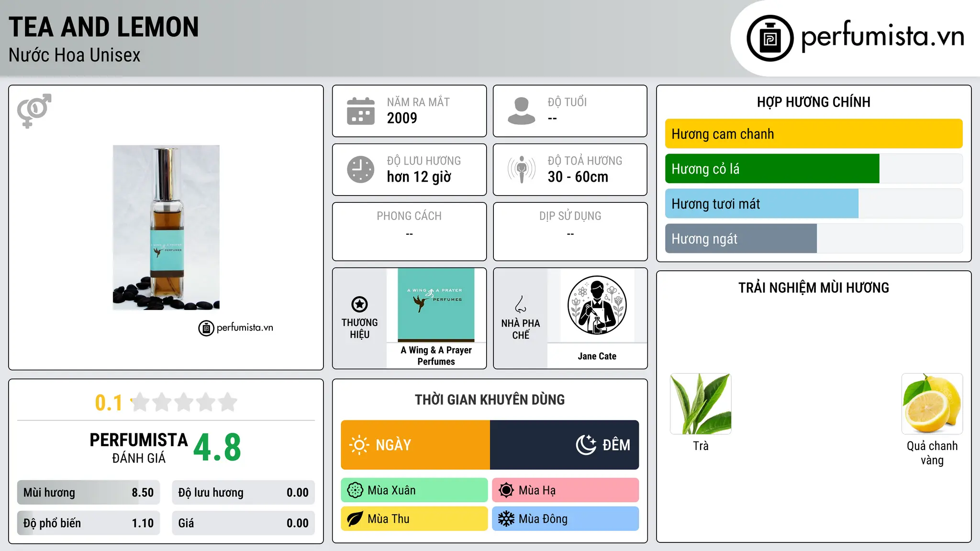Choose the Mùa Xuân season chip
This screenshot has width=980, height=551.
[x=414, y=490]
